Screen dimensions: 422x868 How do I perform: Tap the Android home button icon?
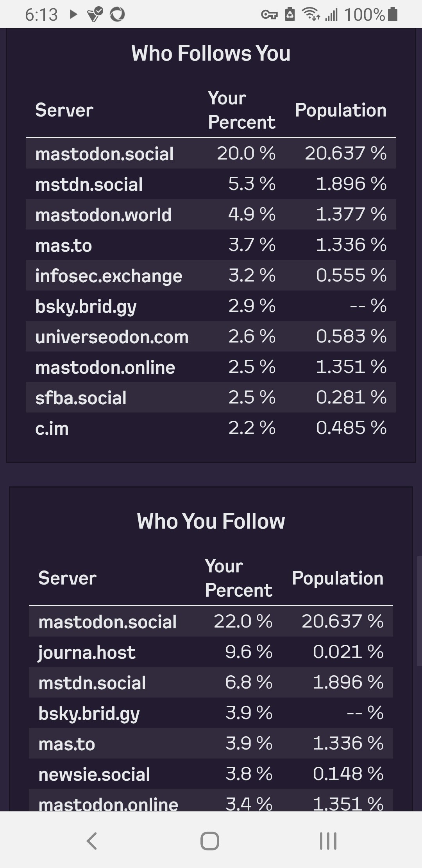(x=210, y=841)
